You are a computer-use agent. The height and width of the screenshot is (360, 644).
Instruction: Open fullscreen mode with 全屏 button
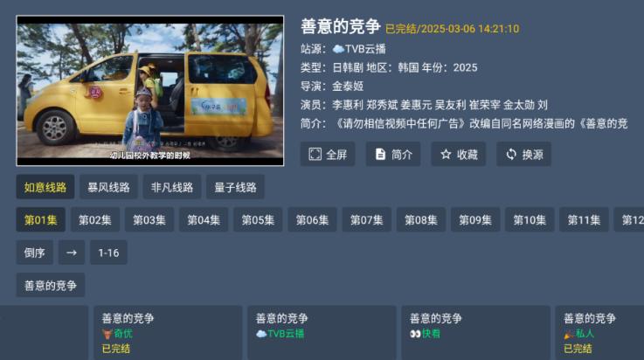click(x=328, y=155)
